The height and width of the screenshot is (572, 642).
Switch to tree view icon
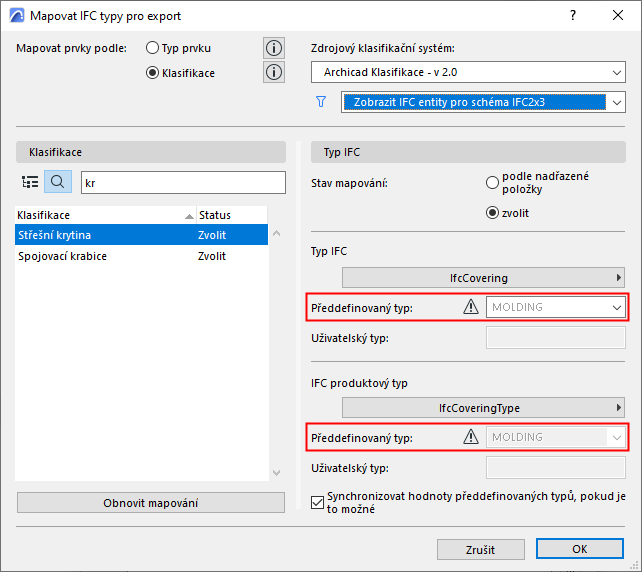(30, 182)
